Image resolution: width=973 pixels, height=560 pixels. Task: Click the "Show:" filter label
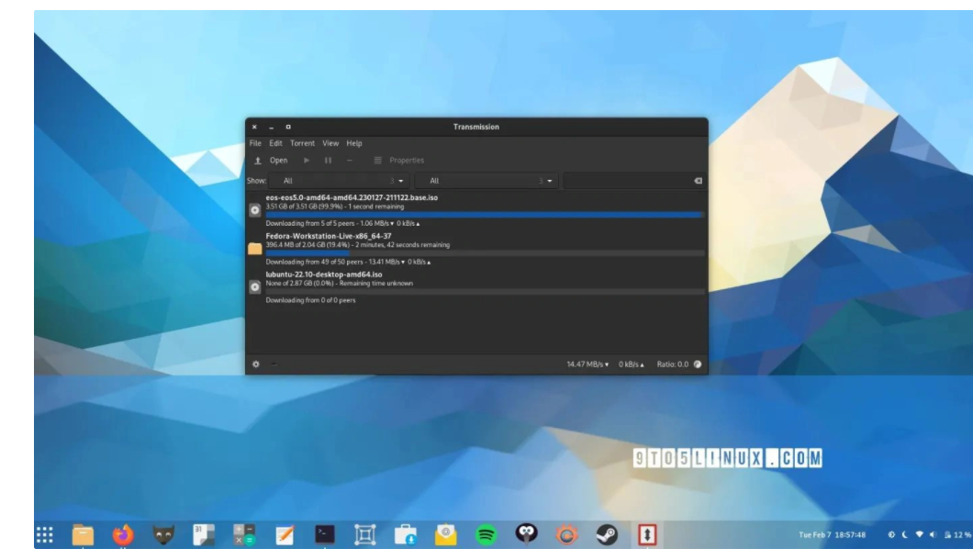click(256, 181)
